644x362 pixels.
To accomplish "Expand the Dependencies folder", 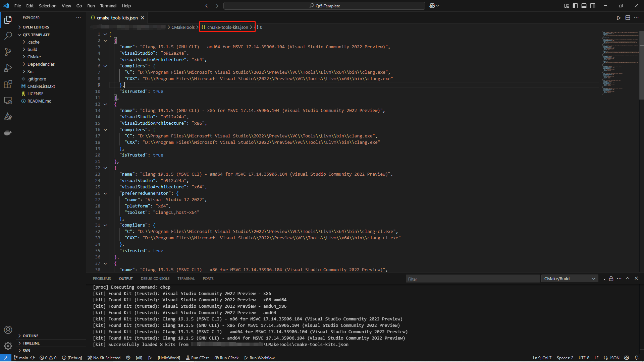I will point(41,64).
